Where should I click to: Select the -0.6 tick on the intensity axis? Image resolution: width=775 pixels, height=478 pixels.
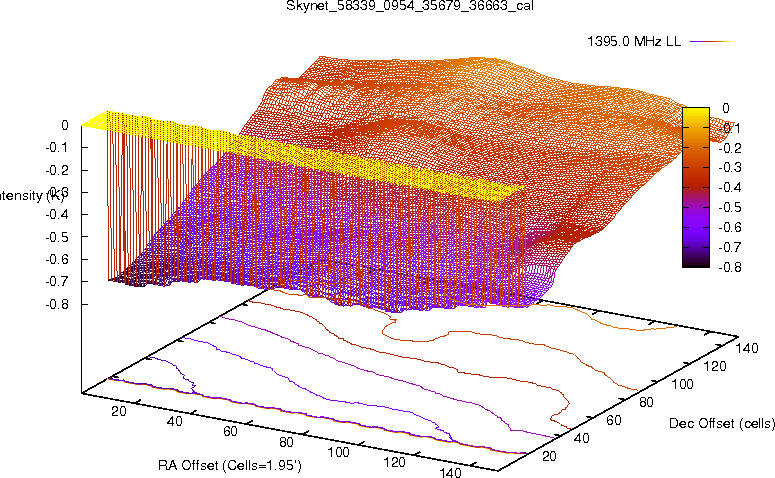pos(57,259)
